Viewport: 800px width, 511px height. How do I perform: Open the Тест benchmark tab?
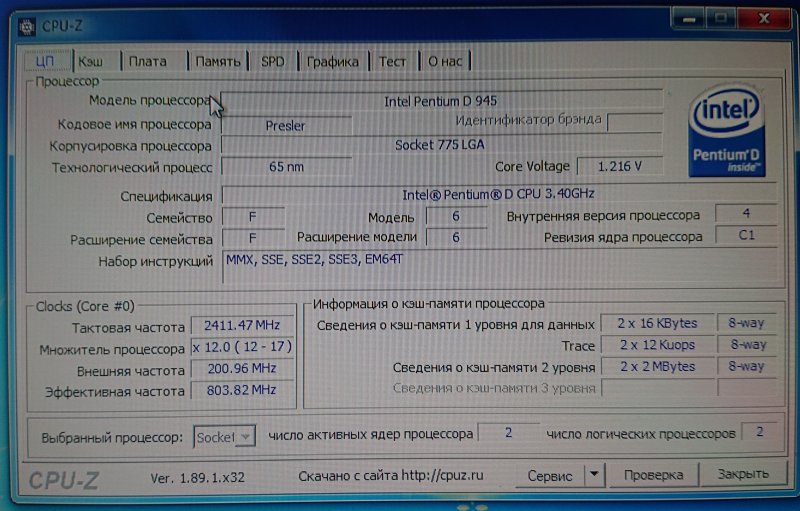393,61
